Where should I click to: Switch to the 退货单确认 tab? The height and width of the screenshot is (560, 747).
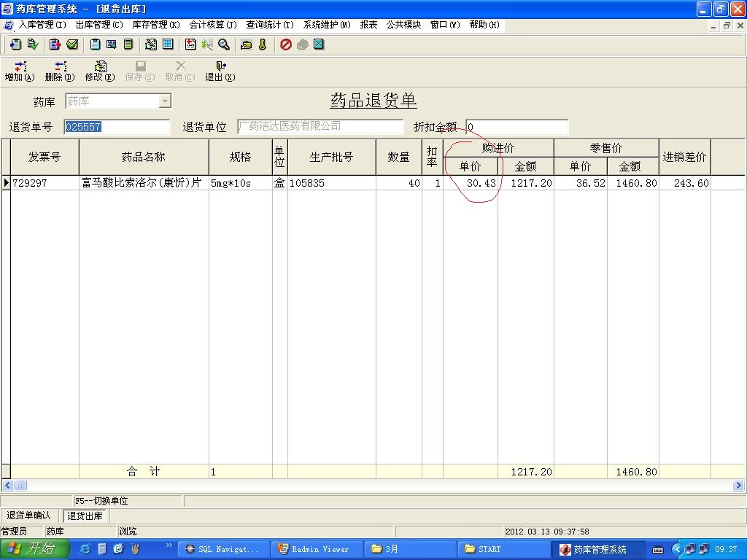(28, 516)
